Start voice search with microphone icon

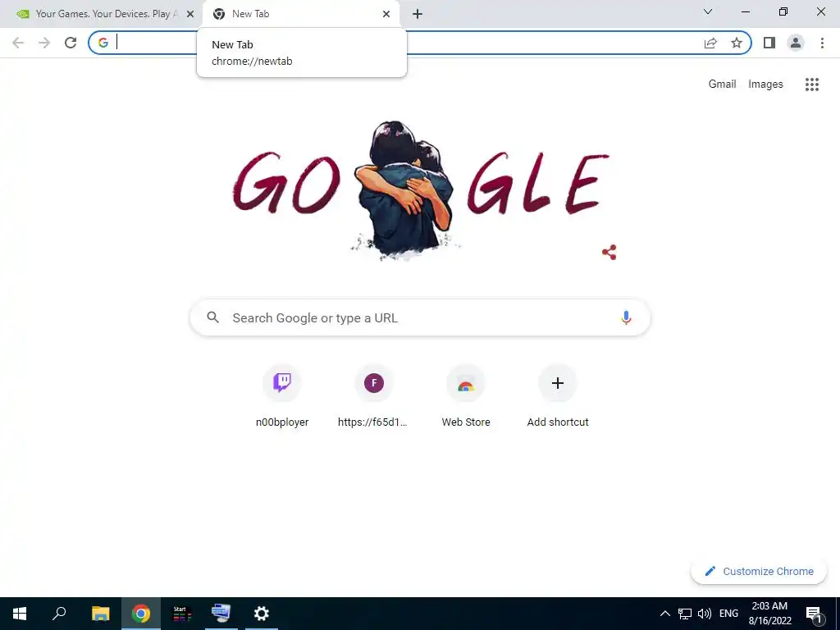626,317
